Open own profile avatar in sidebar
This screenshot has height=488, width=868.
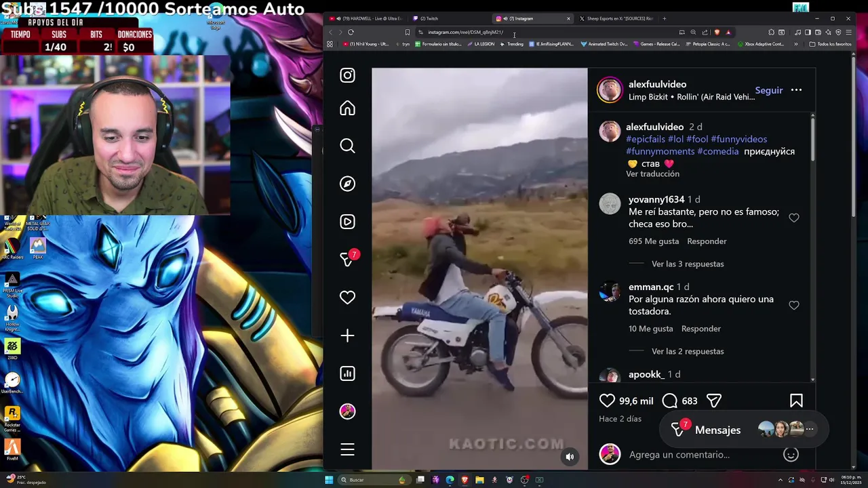pos(347,411)
